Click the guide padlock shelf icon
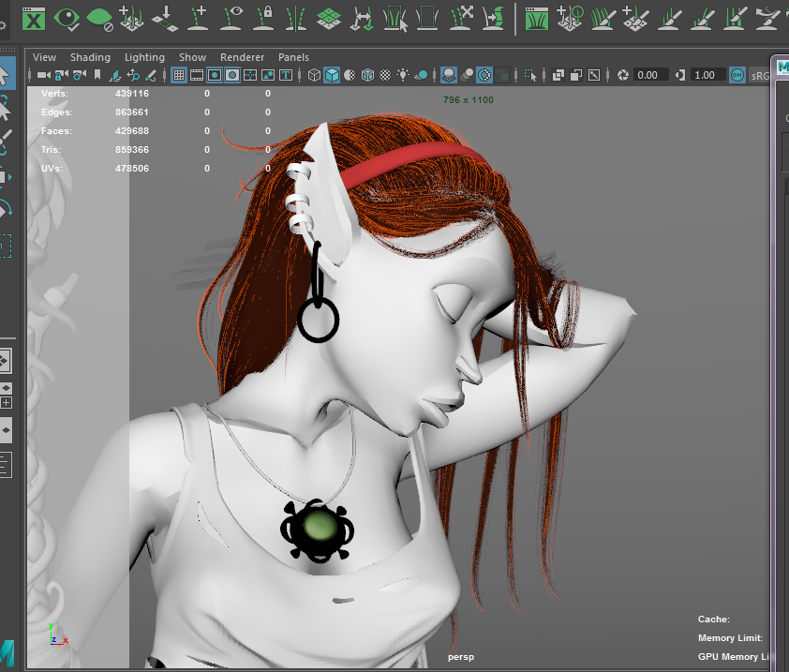Screen dimensions: 789x672 click(263, 19)
